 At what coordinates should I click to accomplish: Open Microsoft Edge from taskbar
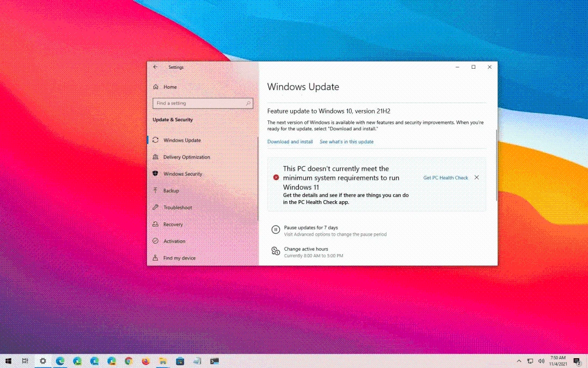tap(60, 361)
